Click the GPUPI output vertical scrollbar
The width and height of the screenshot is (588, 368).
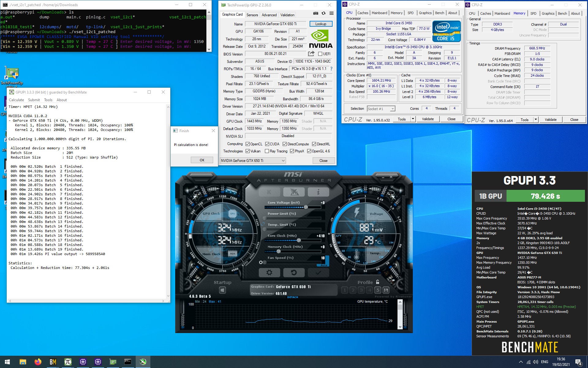168,201
